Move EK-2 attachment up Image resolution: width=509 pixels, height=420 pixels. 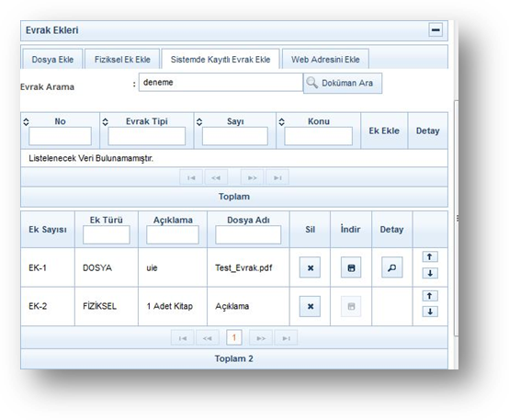pos(430,296)
